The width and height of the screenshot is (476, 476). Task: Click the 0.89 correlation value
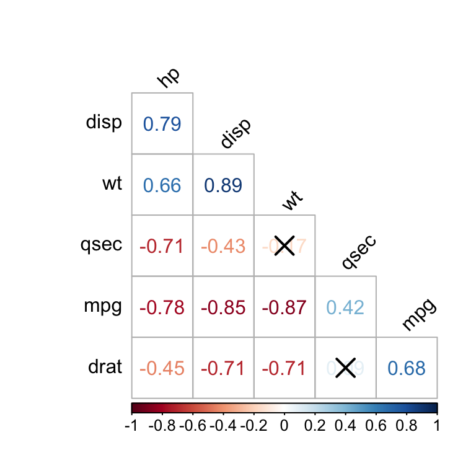223,185
